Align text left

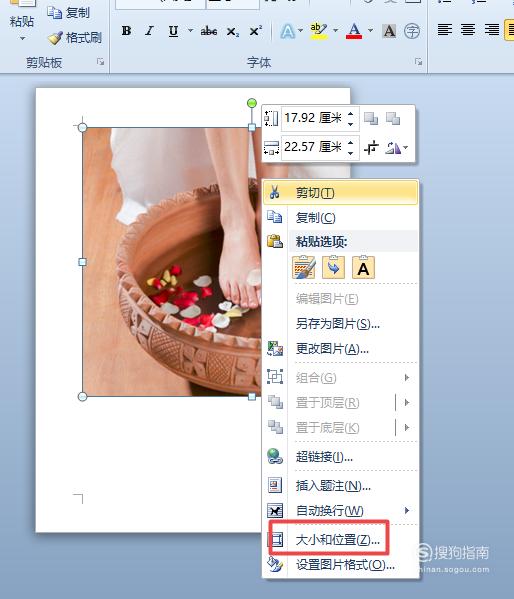tap(445, 30)
